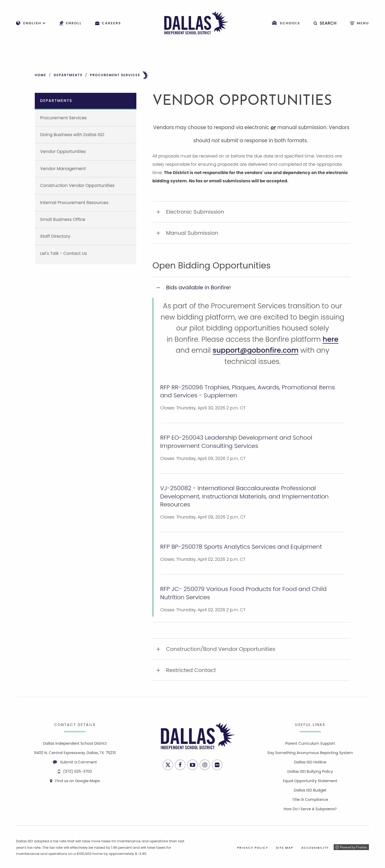Click the support@gobonfire.com email link
The image size is (385, 868).
(255, 350)
